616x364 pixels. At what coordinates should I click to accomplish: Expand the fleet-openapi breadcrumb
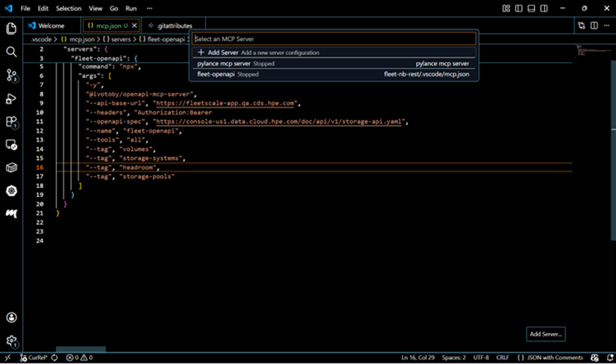(x=162, y=39)
